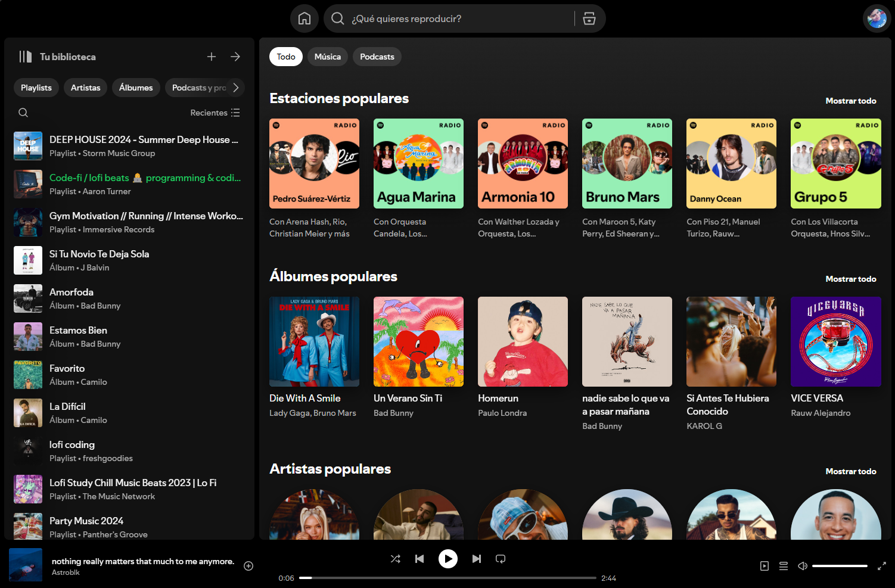
Task: Click the search icon in Tu biblioteca
Action: pos(23,112)
